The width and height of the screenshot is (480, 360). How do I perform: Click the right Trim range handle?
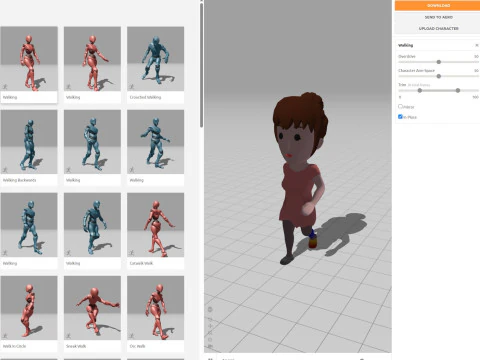point(458,90)
